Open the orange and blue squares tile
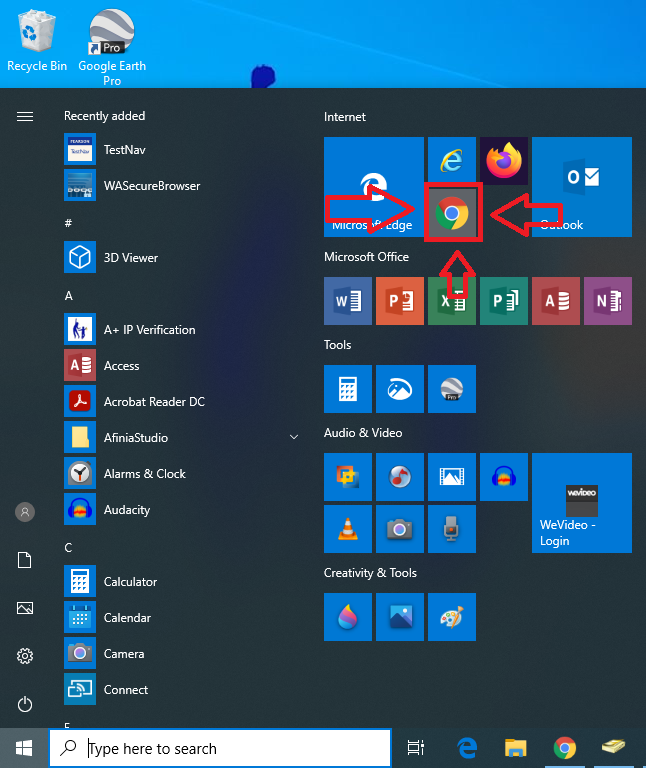The image size is (646, 768). (348, 477)
